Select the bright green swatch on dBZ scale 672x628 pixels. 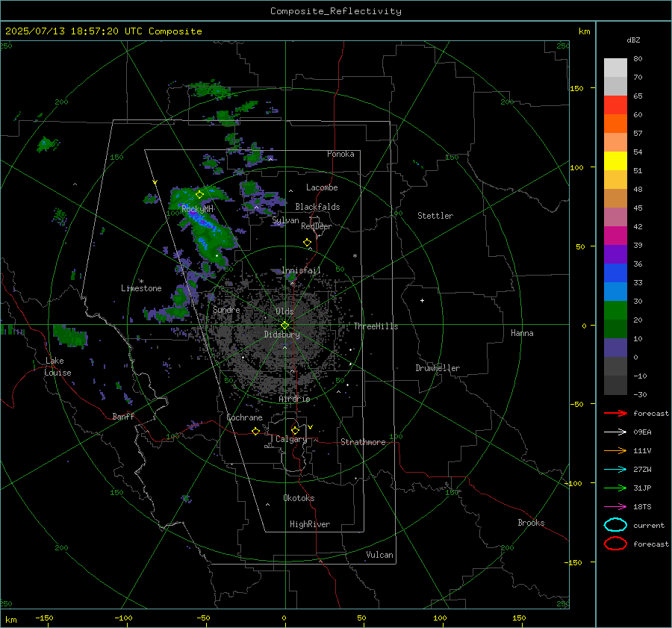[x=615, y=311]
